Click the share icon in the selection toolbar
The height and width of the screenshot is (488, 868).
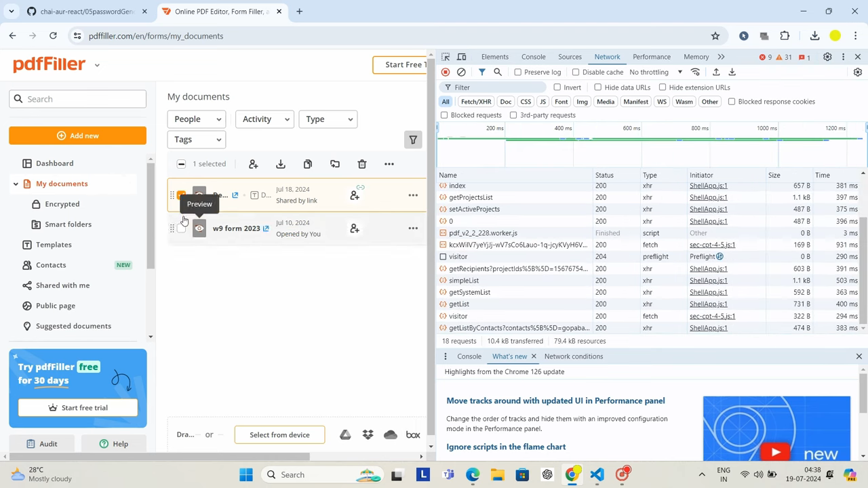[x=254, y=164]
